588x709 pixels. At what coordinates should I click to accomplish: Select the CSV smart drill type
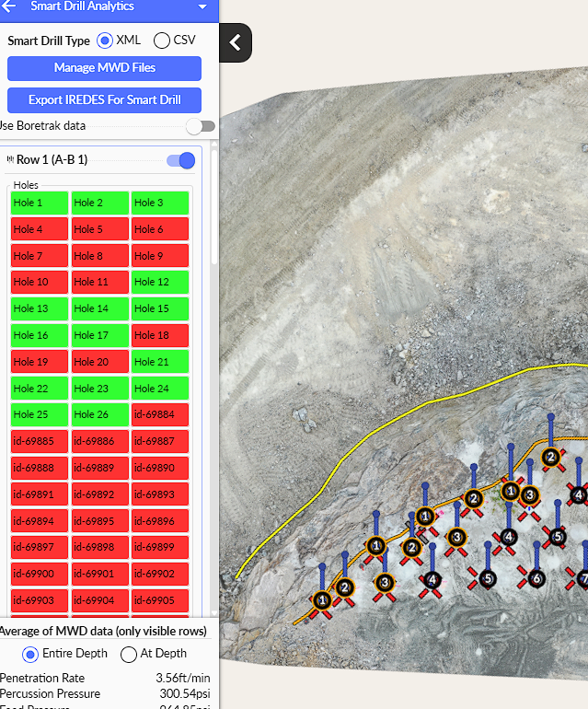pos(162,41)
